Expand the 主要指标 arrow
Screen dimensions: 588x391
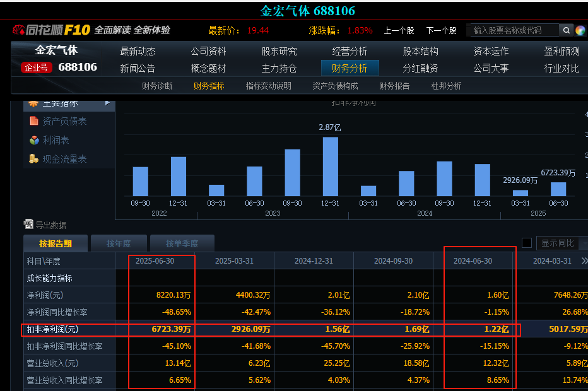click(107, 103)
